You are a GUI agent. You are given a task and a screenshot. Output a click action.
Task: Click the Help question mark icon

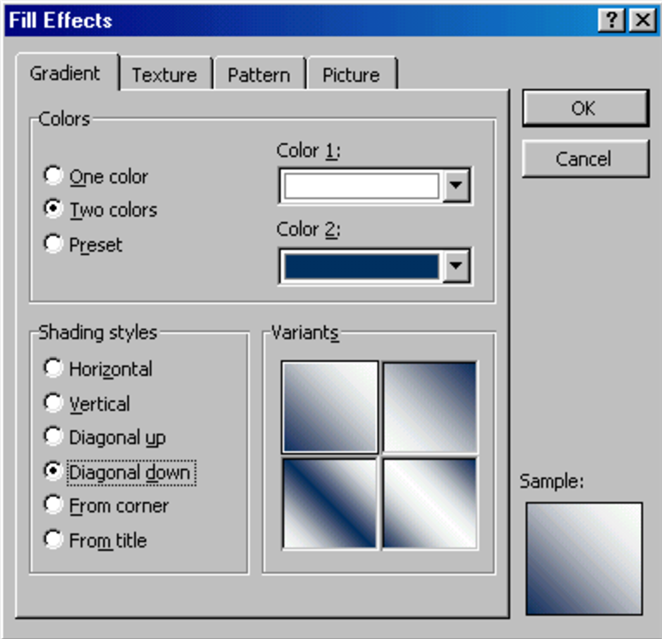612,20
